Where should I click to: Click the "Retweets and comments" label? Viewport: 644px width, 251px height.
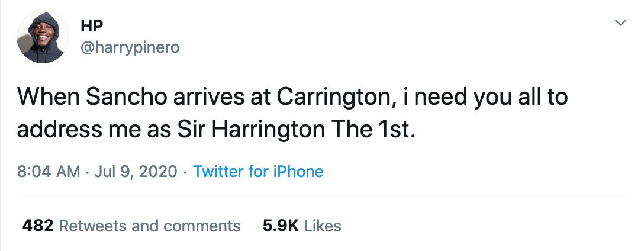point(150,226)
